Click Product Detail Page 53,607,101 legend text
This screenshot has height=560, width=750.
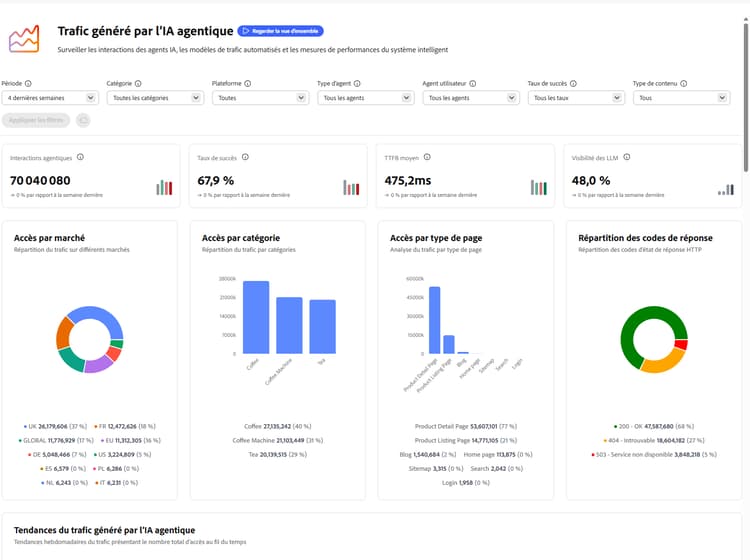465,426
